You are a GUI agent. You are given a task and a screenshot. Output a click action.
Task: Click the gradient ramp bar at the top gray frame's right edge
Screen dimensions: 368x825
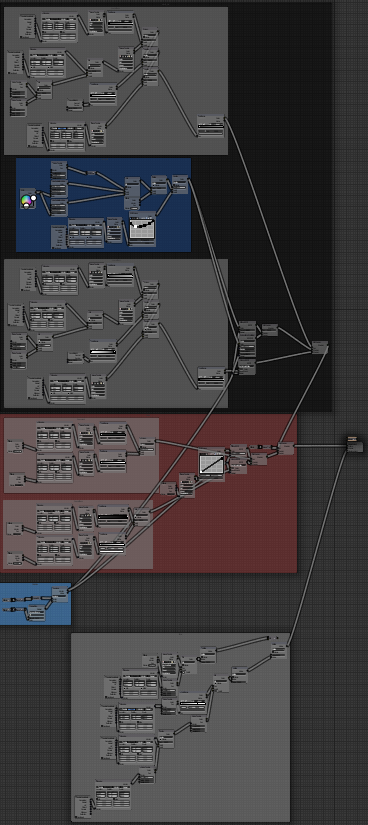click(x=211, y=125)
